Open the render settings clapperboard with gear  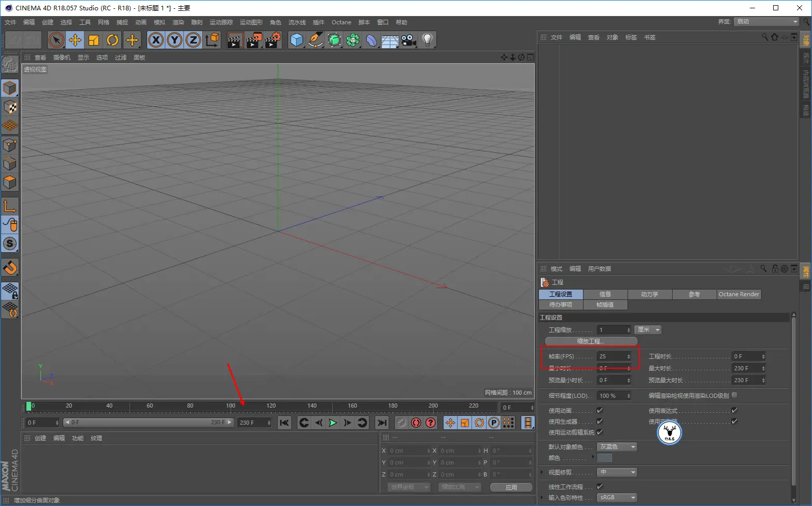(x=273, y=40)
